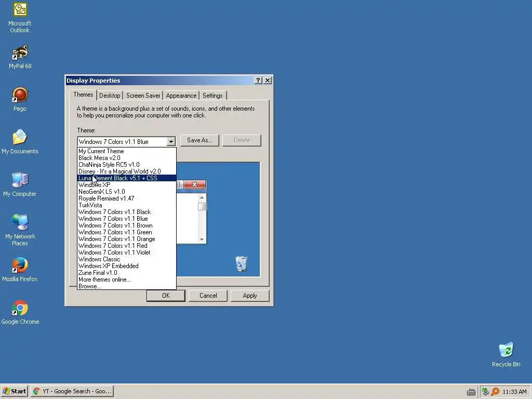This screenshot has width=532, height=399.
Task: Switch to the Themes tab
Action: point(83,95)
